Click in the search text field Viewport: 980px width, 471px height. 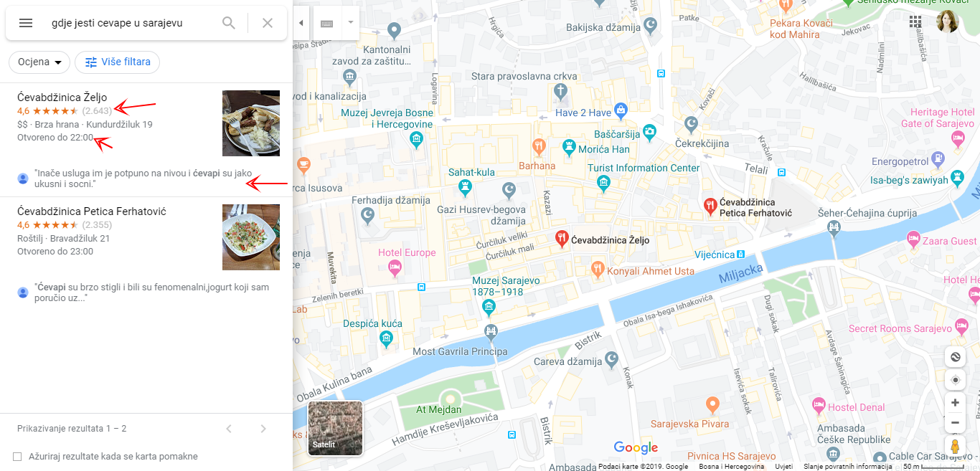131,23
